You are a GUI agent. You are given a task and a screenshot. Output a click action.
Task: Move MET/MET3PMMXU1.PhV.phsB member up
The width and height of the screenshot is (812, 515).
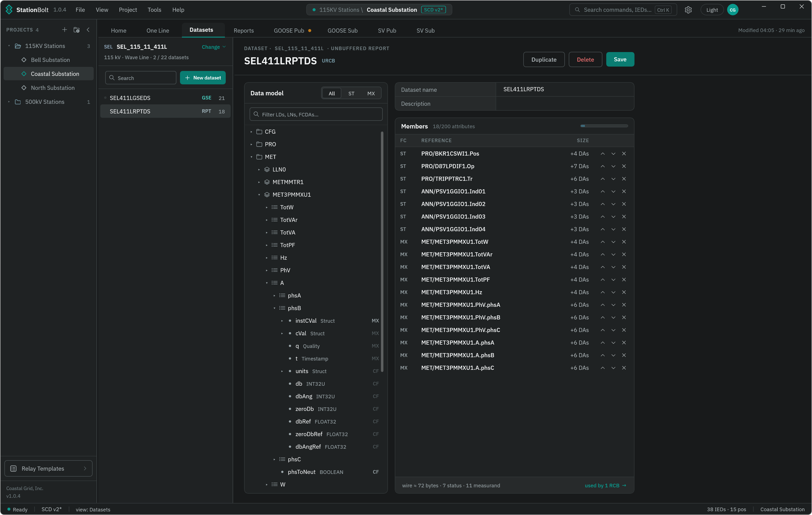coord(602,317)
